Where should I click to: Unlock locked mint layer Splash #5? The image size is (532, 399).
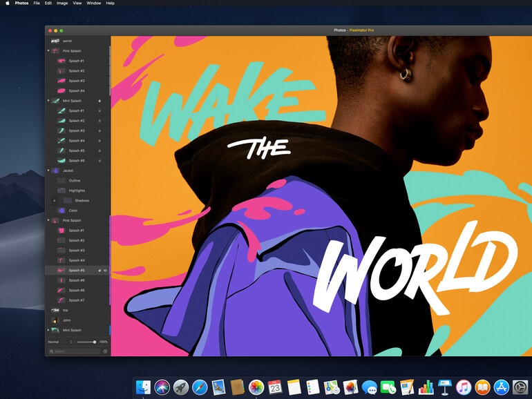pyautogui.click(x=99, y=150)
